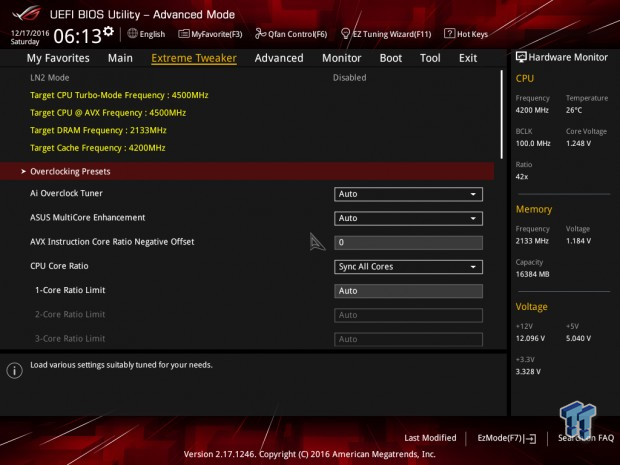Image resolution: width=620 pixels, height=465 pixels.
Task: Click Memory Voltage 1.184 V value
Action: point(578,241)
